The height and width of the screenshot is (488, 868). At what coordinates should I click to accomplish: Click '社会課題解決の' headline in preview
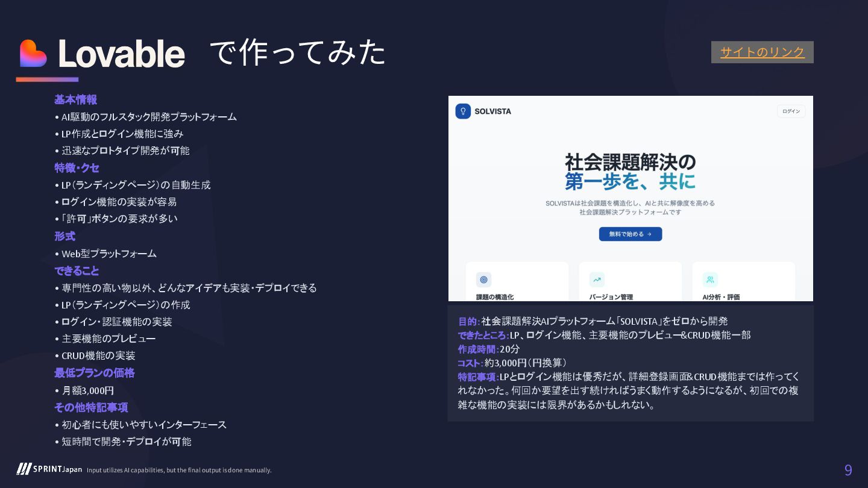coord(630,161)
